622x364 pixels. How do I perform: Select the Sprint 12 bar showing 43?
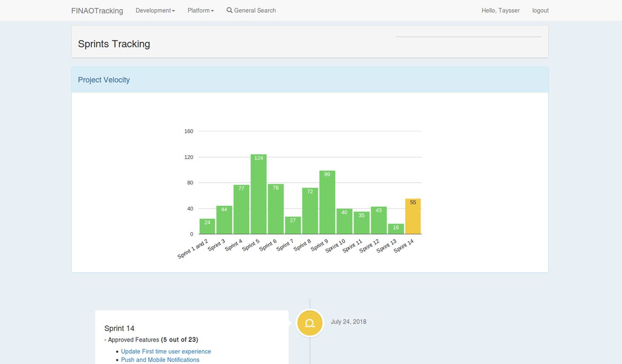tap(379, 221)
